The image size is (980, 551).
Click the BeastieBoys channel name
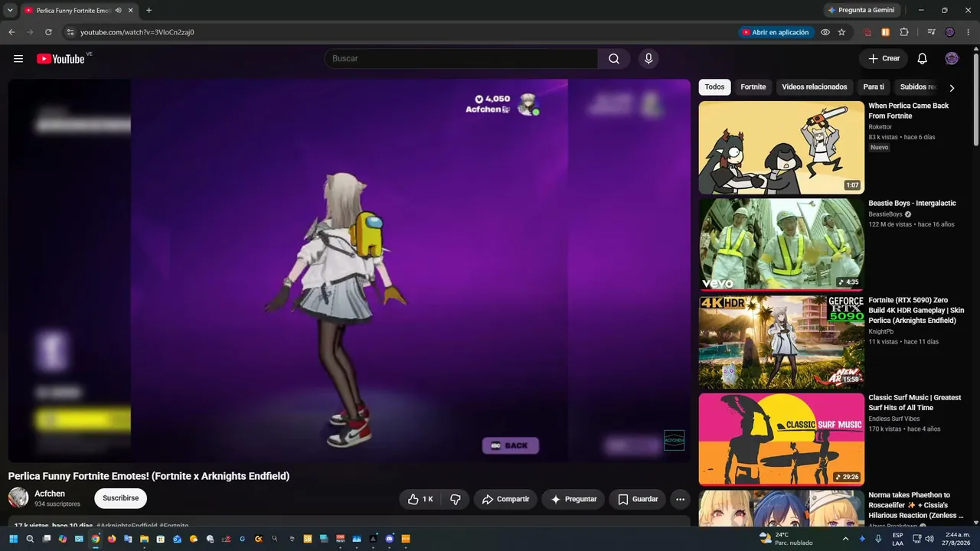coord(886,214)
